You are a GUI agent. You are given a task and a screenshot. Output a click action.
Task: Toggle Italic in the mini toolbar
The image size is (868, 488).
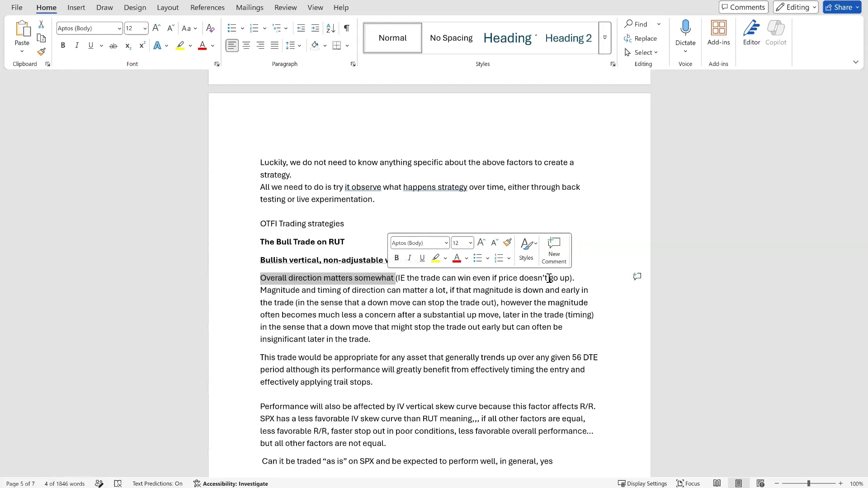click(x=409, y=258)
